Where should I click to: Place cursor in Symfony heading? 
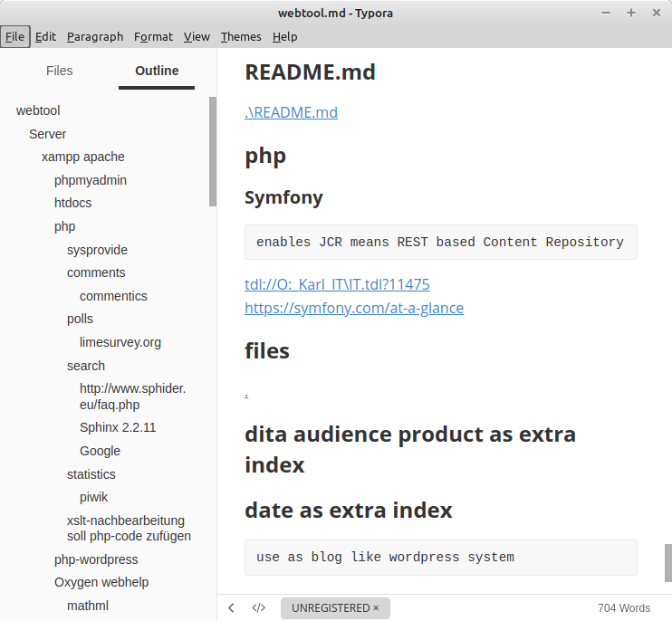283,198
